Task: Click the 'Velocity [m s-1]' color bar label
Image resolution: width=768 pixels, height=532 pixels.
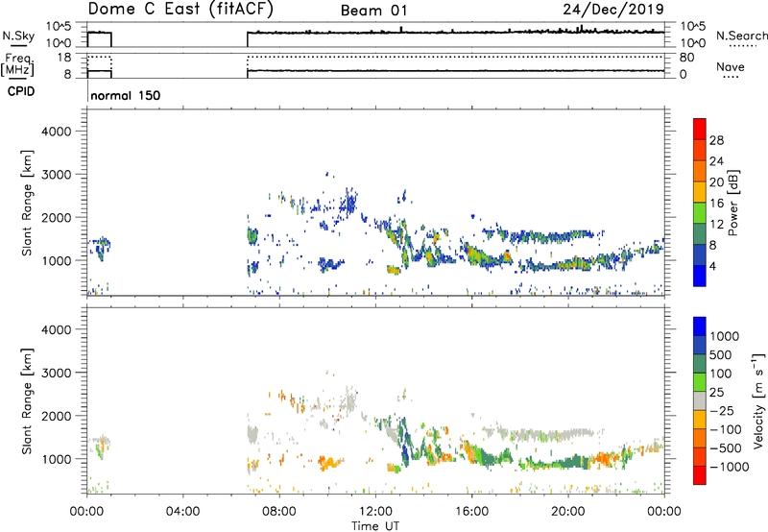Action: [x=758, y=400]
